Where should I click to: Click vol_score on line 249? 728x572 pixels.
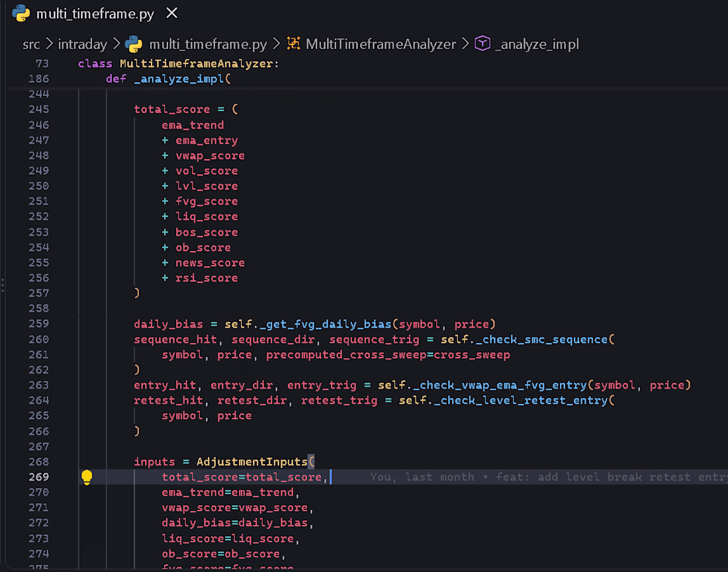pos(206,171)
